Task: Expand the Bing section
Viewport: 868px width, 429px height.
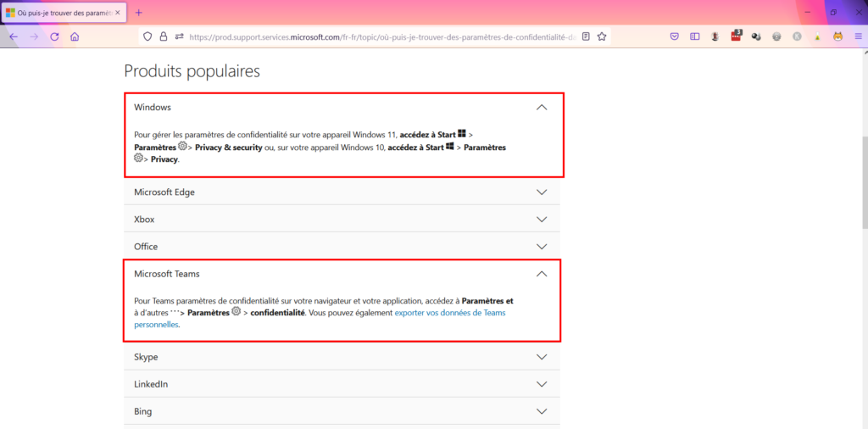Action: (342, 411)
